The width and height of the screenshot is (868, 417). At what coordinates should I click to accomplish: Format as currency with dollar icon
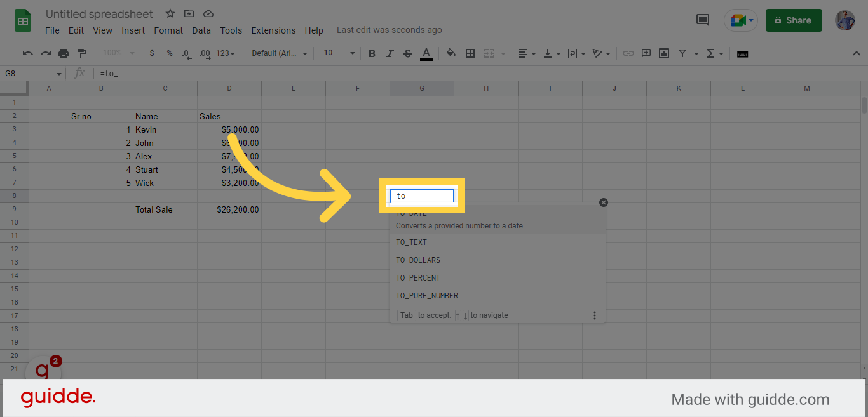pos(152,53)
